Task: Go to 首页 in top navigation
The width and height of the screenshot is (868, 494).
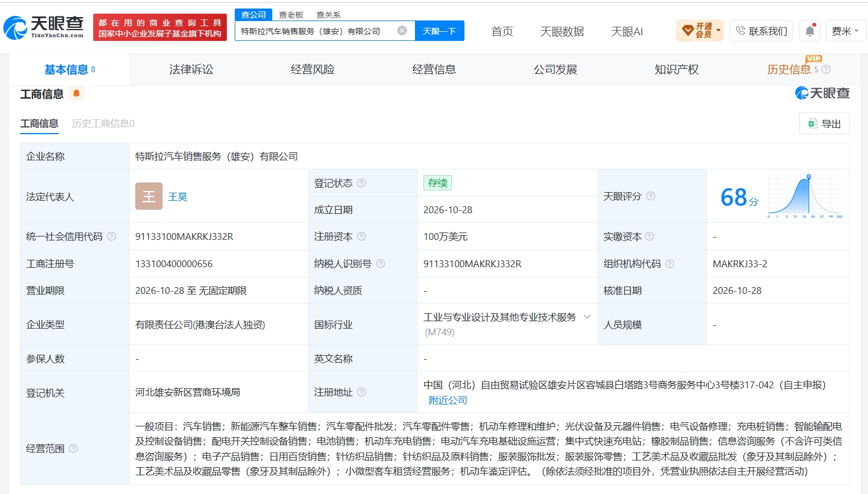Action: (x=502, y=31)
